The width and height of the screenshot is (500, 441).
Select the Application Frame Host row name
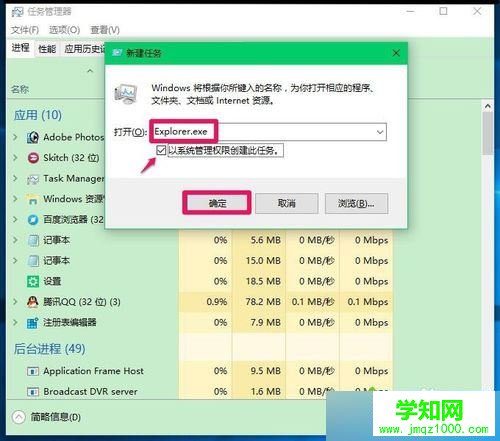tap(93, 371)
